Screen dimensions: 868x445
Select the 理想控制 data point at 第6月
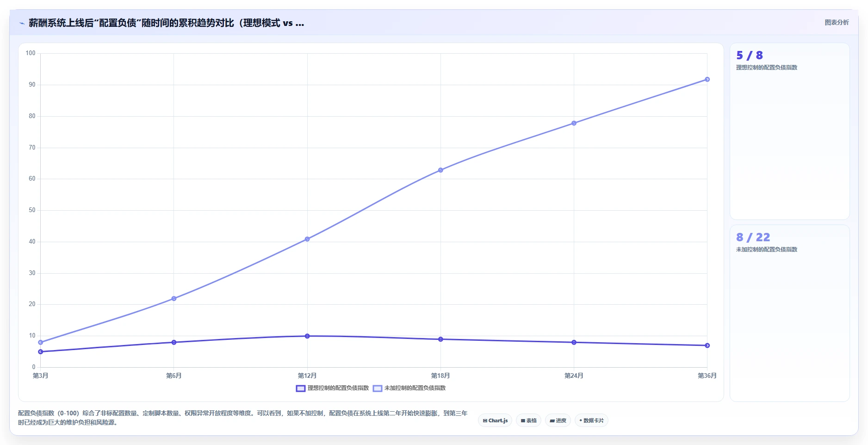[174, 342]
